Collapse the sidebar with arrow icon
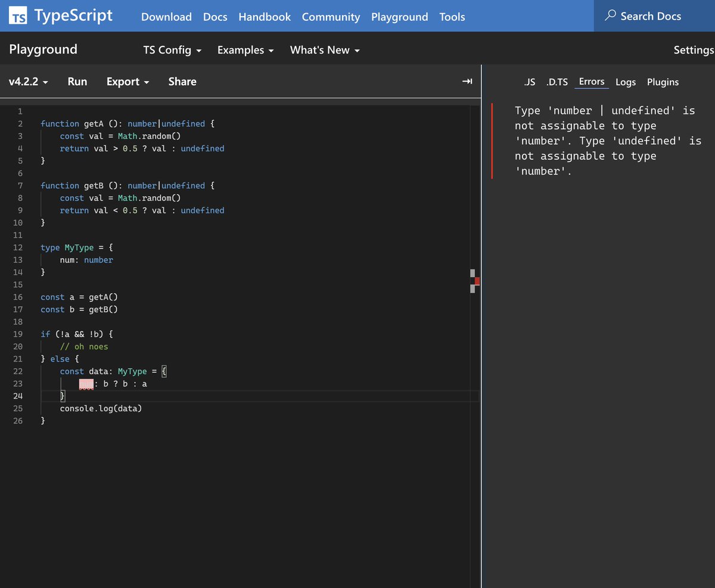This screenshot has width=715, height=588. pyautogui.click(x=468, y=82)
